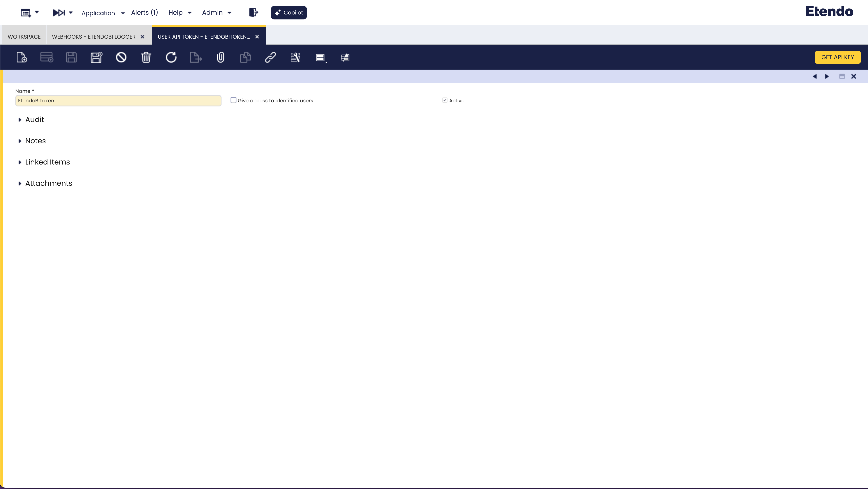
Task: Close the Webhooks - EtendoBI Logger tab
Action: tap(143, 37)
